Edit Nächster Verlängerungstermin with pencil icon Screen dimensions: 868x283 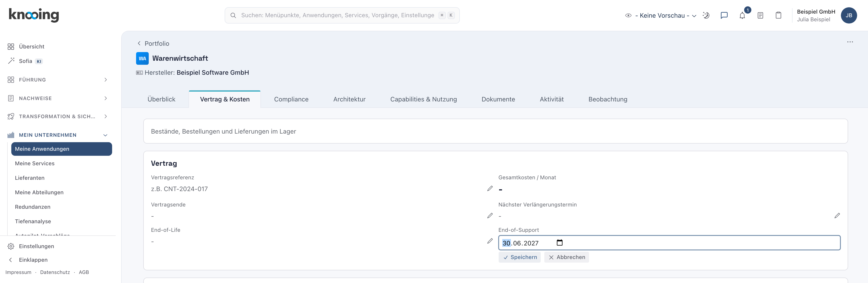[837, 216]
